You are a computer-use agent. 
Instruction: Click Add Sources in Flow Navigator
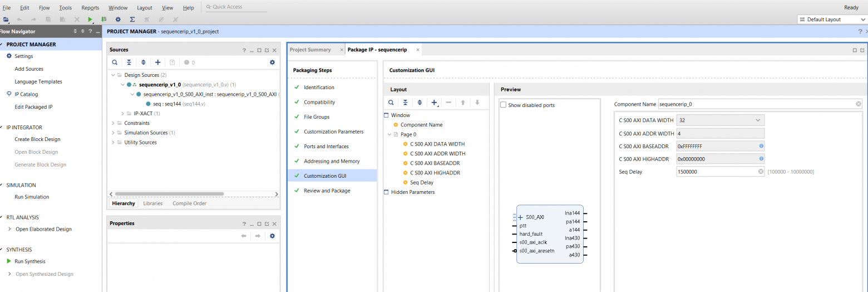(29, 69)
